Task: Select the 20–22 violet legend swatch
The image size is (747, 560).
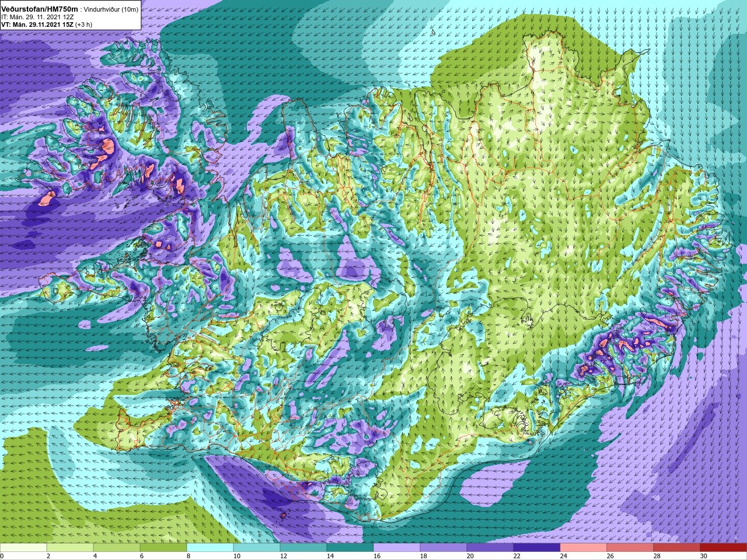Action: (490, 548)
